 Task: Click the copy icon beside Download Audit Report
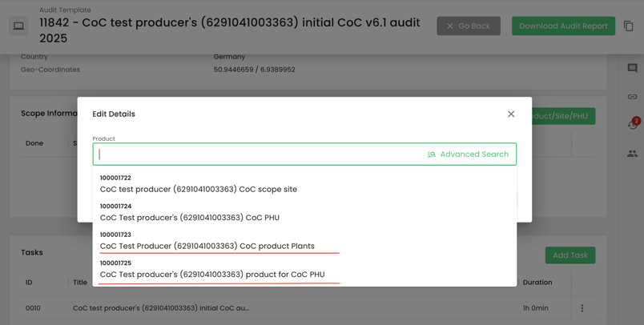tap(629, 26)
